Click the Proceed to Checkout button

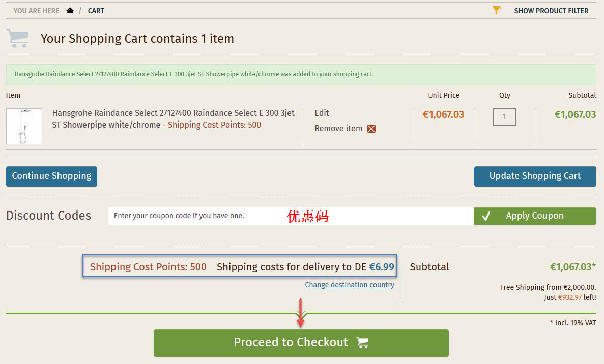301,343
